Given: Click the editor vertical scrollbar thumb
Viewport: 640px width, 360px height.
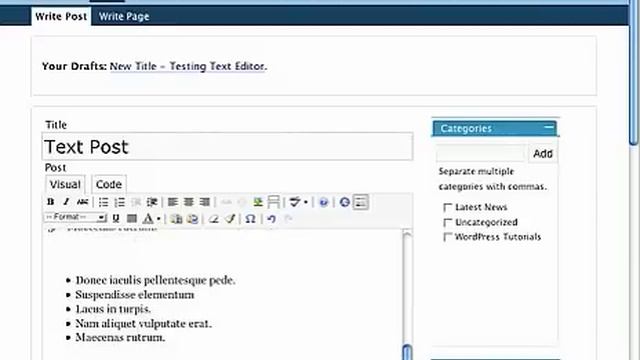Looking at the screenshot, I should tap(407, 352).
